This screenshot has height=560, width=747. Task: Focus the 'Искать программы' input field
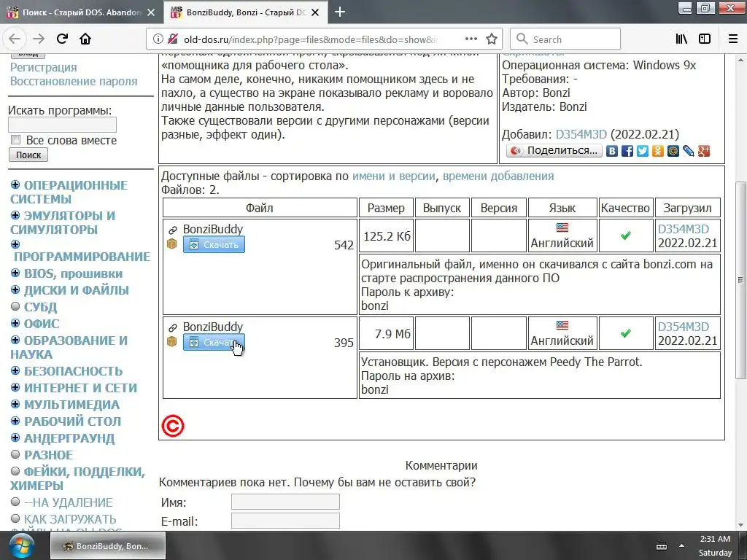pos(62,125)
